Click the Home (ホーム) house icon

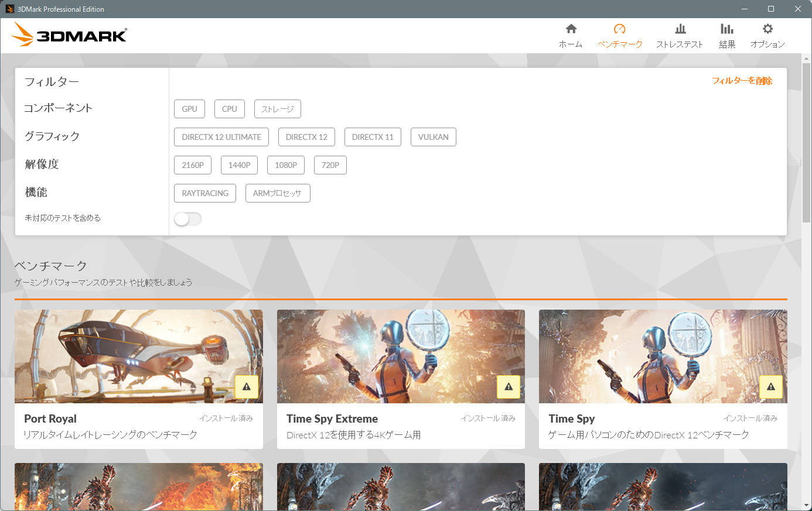(571, 29)
